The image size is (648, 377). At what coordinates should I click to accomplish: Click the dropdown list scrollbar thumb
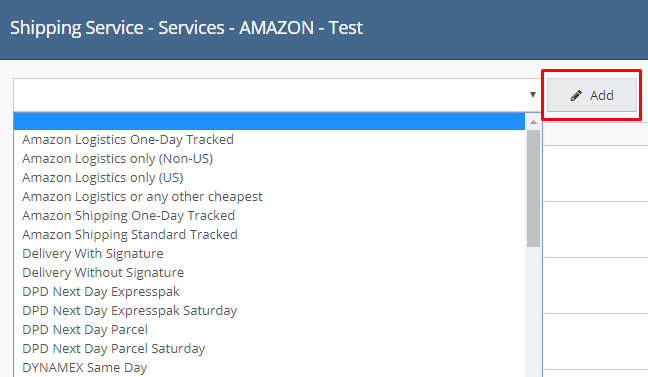[534, 188]
